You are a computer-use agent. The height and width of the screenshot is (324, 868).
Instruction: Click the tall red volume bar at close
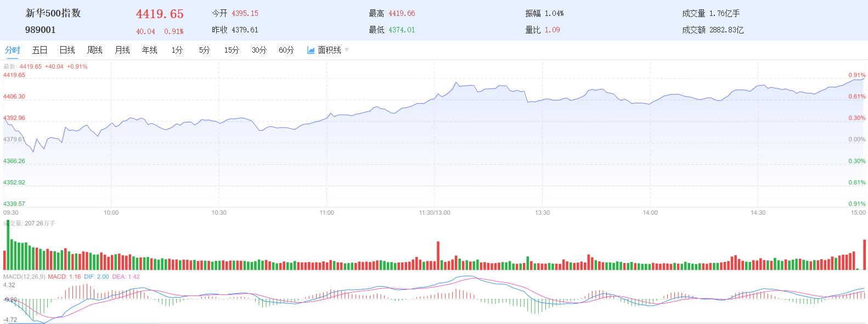865,255
